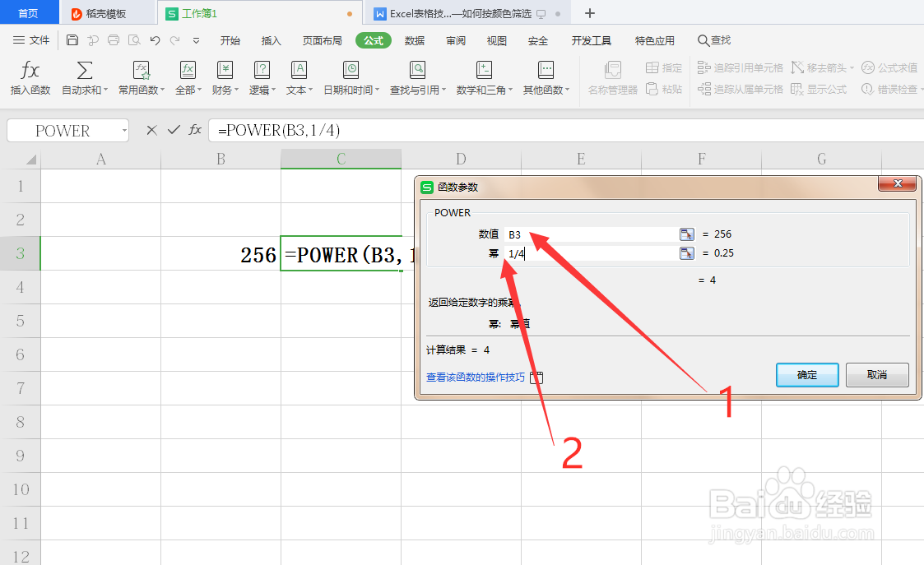Click the Show Formulas icon
The image size is (924, 565).
tap(796, 89)
